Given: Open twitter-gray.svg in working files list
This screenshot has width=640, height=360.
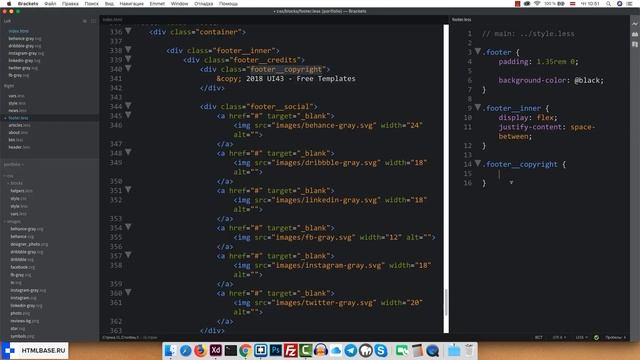Looking at the screenshot, I should coord(23,68).
